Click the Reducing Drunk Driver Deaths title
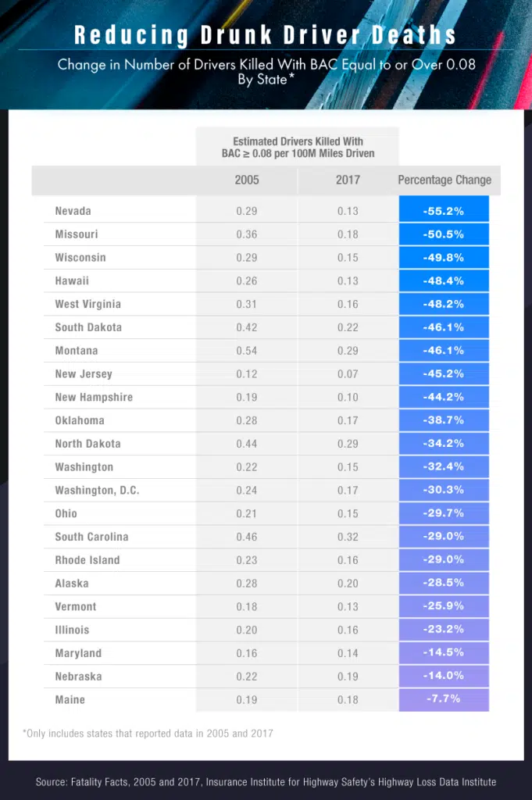This screenshot has width=532, height=800. click(266, 35)
